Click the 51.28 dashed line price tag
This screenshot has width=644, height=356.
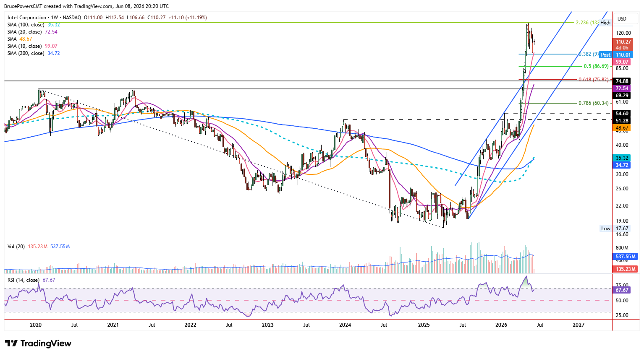pos(622,121)
